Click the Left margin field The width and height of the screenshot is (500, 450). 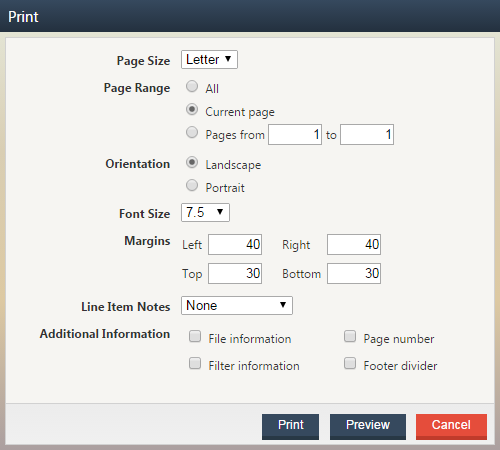235,244
